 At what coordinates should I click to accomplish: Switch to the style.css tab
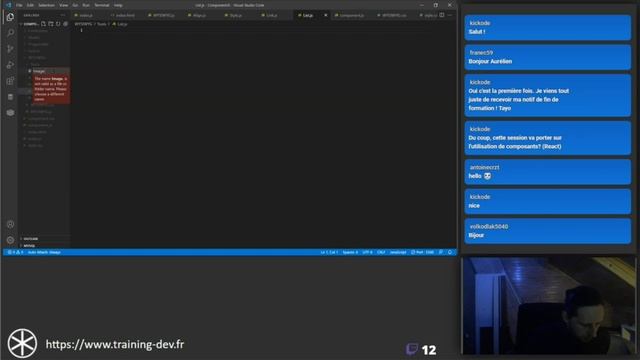click(x=429, y=15)
